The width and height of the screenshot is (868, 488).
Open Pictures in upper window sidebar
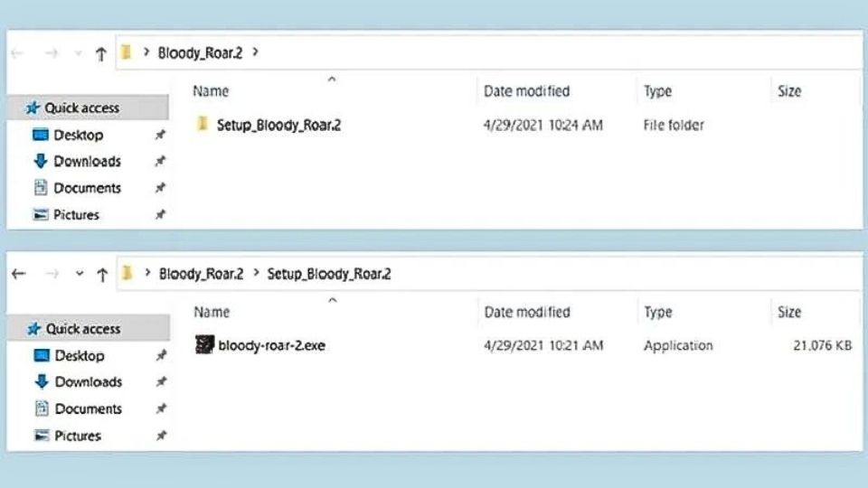[76, 215]
